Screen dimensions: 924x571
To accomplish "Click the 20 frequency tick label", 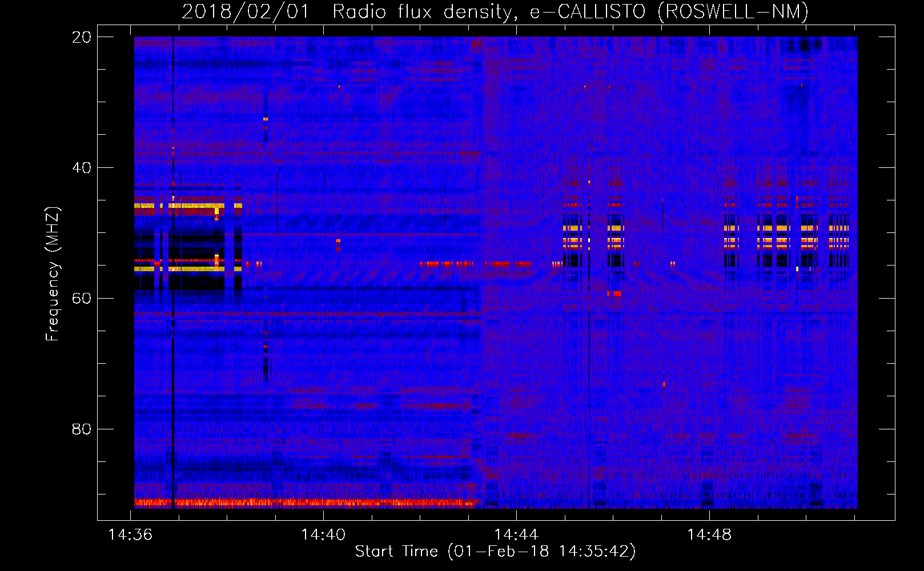I will point(82,37).
